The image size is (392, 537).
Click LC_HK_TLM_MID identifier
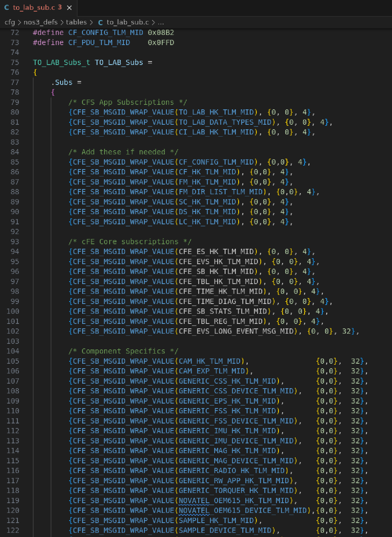(208, 222)
